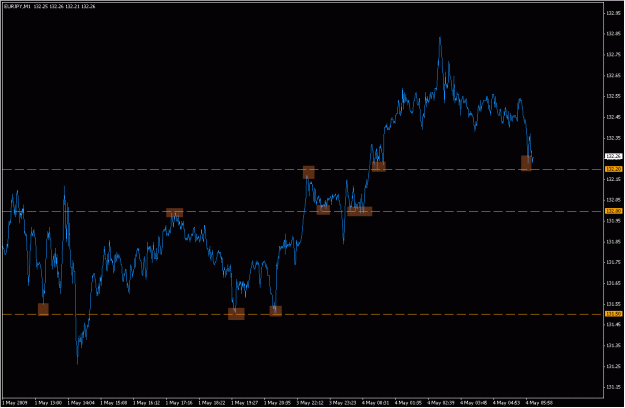Click the chart's lowest trough near 131.25
The height and width of the screenshot is (408, 625).
77,363
